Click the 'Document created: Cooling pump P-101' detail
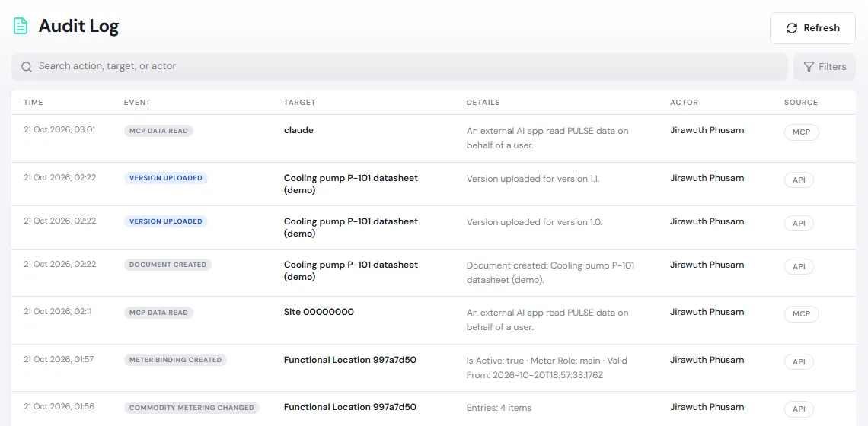868x426 pixels. (550, 273)
